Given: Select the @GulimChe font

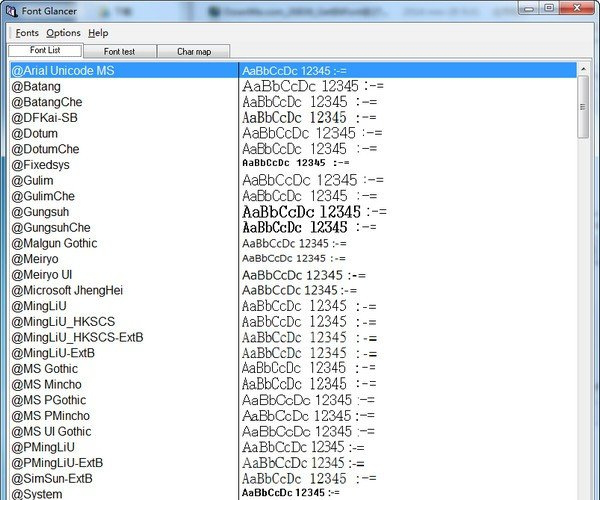Looking at the screenshot, I should 43,196.
